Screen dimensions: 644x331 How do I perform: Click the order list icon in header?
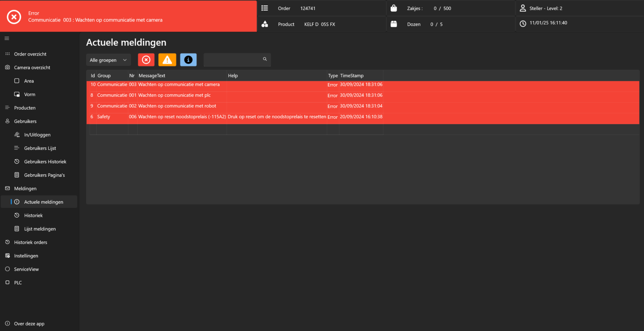coord(265,8)
